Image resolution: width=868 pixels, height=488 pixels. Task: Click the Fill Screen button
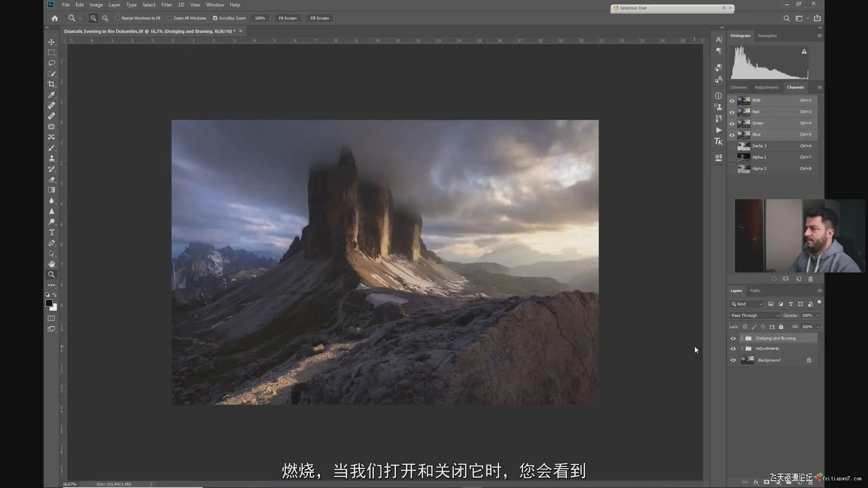pos(319,18)
